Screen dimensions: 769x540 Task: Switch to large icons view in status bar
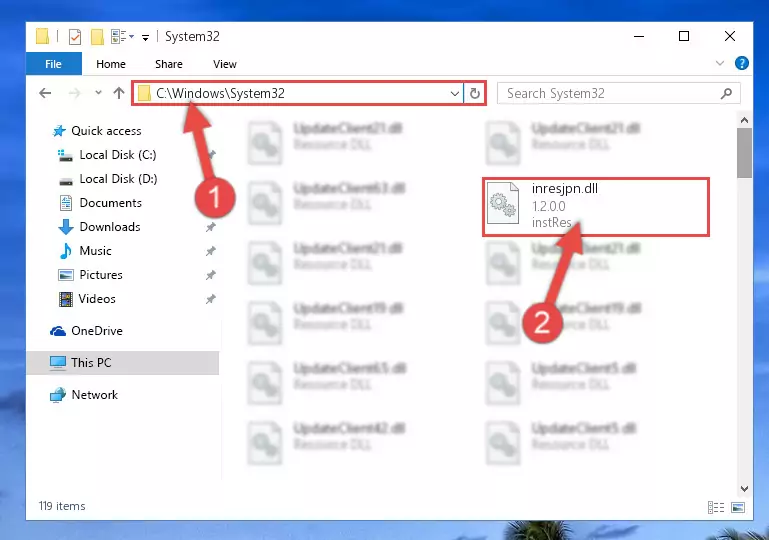tap(738, 507)
